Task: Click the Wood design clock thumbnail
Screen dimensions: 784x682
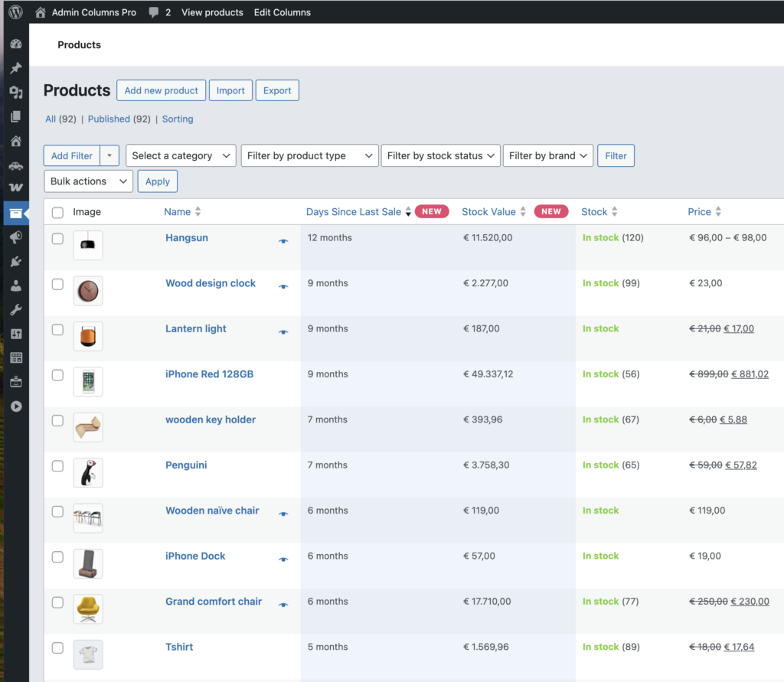Action: [88, 291]
